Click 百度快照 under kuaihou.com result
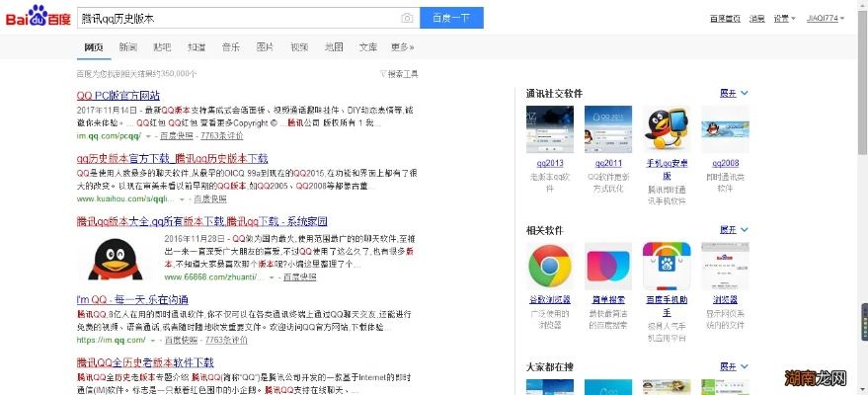The height and width of the screenshot is (395, 868). (x=210, y=199)
